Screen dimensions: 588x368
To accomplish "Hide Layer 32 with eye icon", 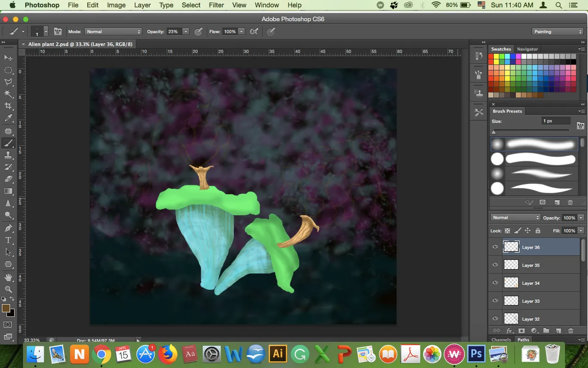I will point(495,319).
